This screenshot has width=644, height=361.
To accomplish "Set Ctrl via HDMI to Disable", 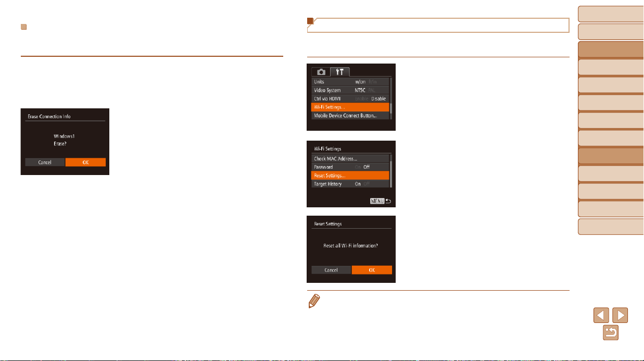I will point(379,98).
